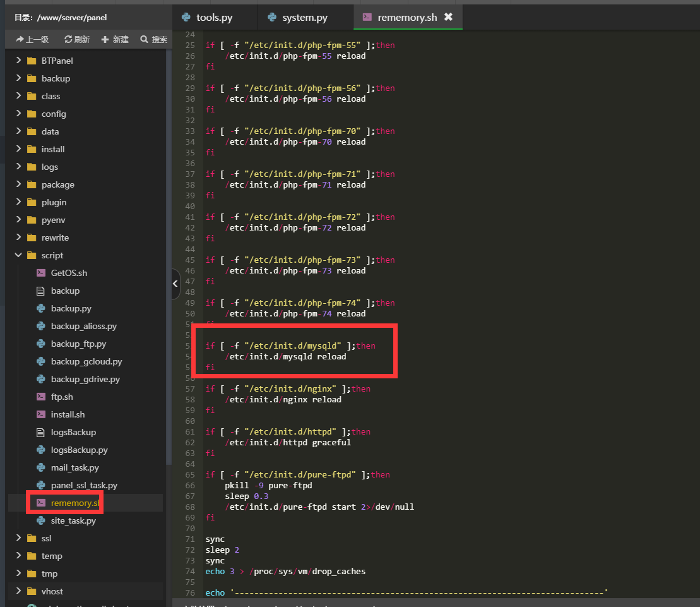Viewport: 700px width, 607px height.
Task: Click the backup_gdrive.py Python icon
Action: [40, 379]
